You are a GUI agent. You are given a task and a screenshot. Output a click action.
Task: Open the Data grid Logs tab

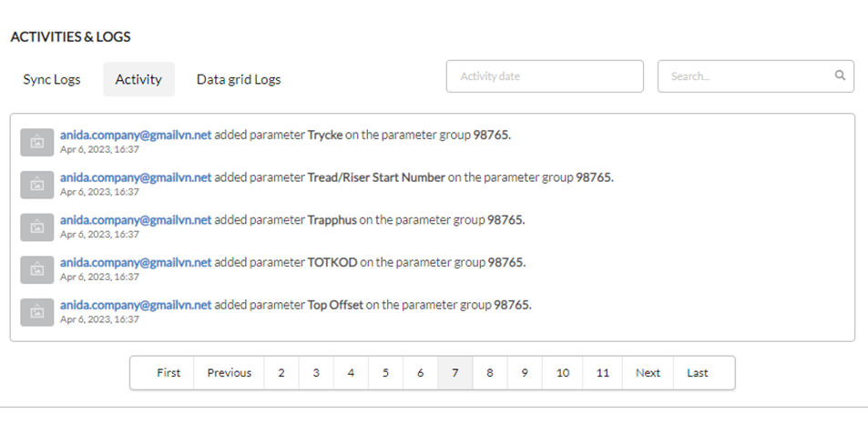click(x=239, y=79)
